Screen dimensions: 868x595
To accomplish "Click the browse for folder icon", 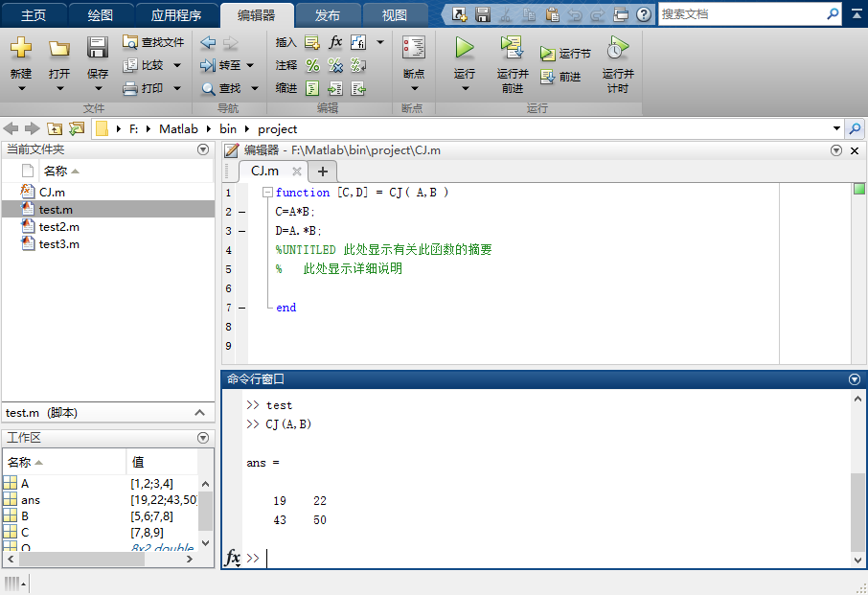I will click(x=77, y=129).
